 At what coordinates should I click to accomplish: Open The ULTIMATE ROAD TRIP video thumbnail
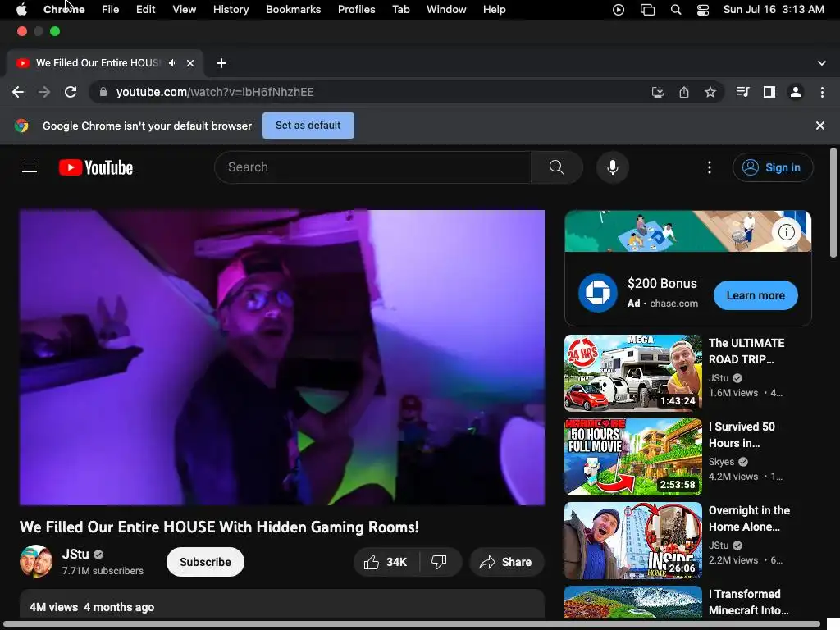[633, 373]
